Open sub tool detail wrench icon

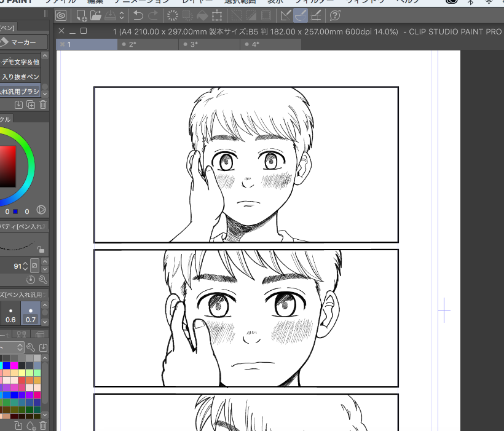[43, 280]
